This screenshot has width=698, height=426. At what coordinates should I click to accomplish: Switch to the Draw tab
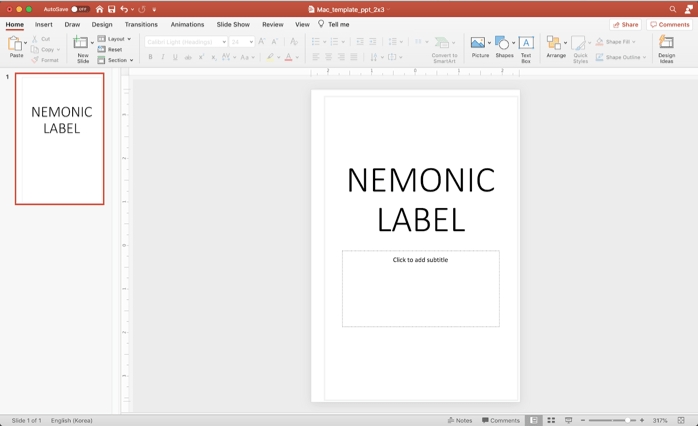click(x=72, y=24)
